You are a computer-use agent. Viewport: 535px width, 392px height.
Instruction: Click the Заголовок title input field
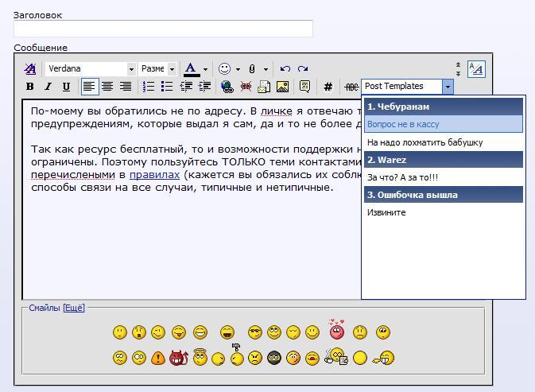163,29
